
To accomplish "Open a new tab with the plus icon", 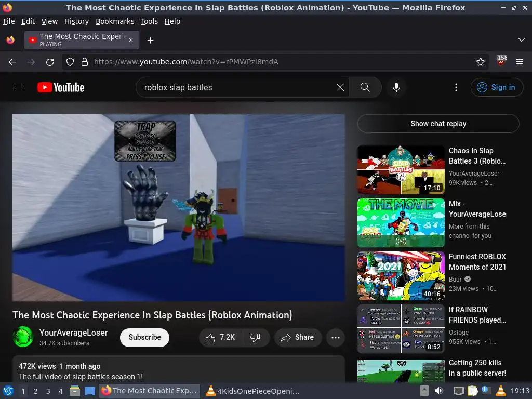I will click(x=150, y=41).
